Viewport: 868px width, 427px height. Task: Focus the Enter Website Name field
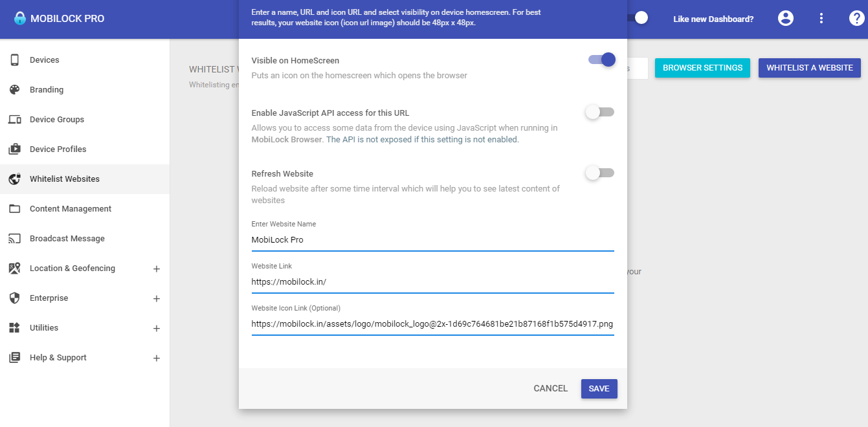pos(432,240)
